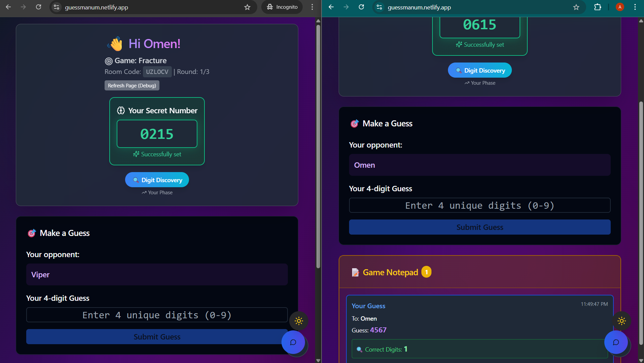Bookmark page with star icon in Incognito window
The width and height of the screenshot is (644, 363).
[x=248, y=7]
